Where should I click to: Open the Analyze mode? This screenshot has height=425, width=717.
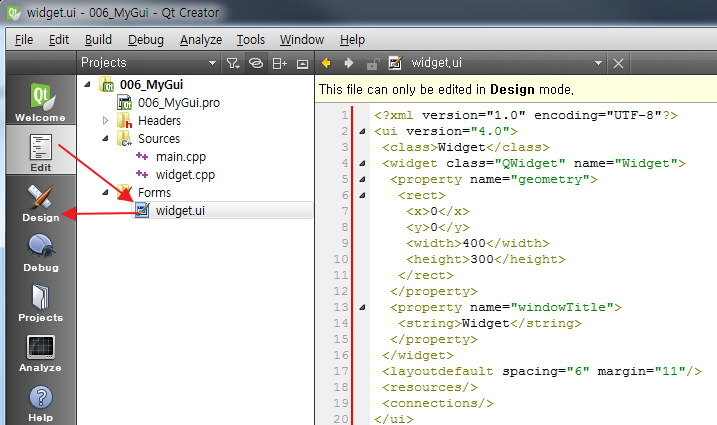tap(41, 351)
